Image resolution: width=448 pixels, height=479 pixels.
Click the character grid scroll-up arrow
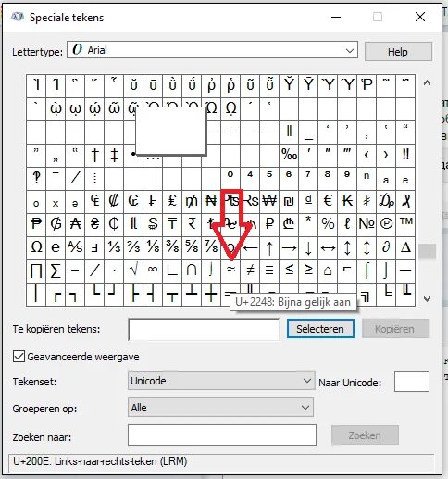click(427, 82)
